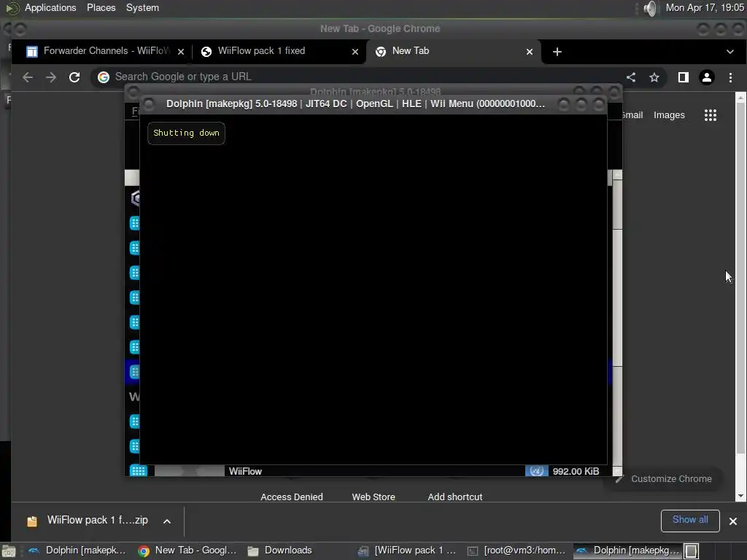Viewport: 747px width, 560px height.
Task: Open the System menu
Action: coord(142,7)
